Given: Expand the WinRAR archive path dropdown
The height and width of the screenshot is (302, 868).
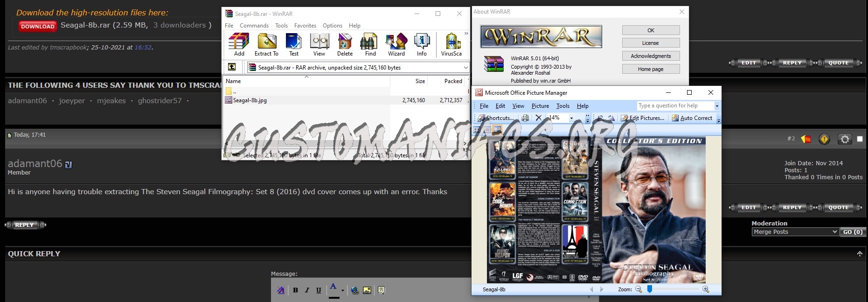Looking at the screenshot, I should coord(465,68).
